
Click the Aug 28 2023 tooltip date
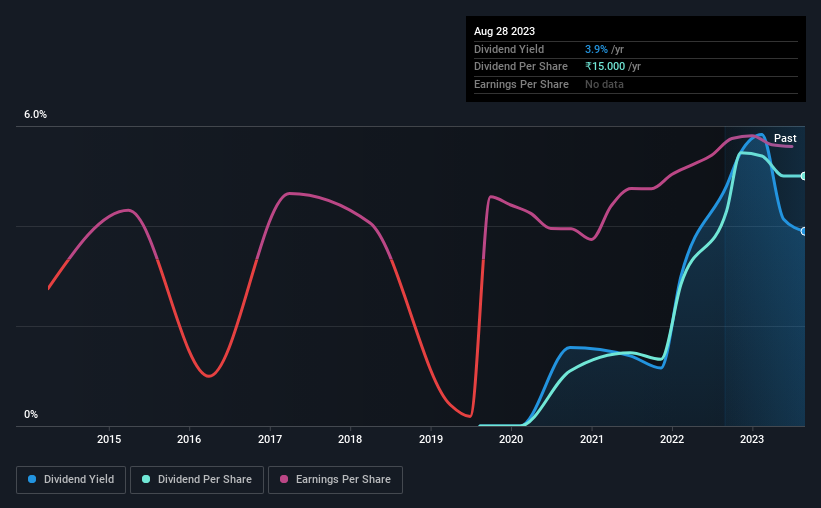pos(504,31)
